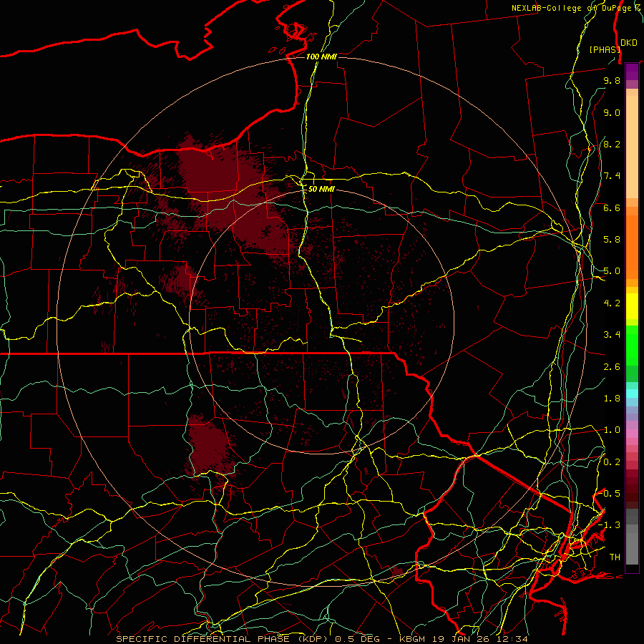
Task: Click the "100 NMI" range ring label
Action: [321, 57]
